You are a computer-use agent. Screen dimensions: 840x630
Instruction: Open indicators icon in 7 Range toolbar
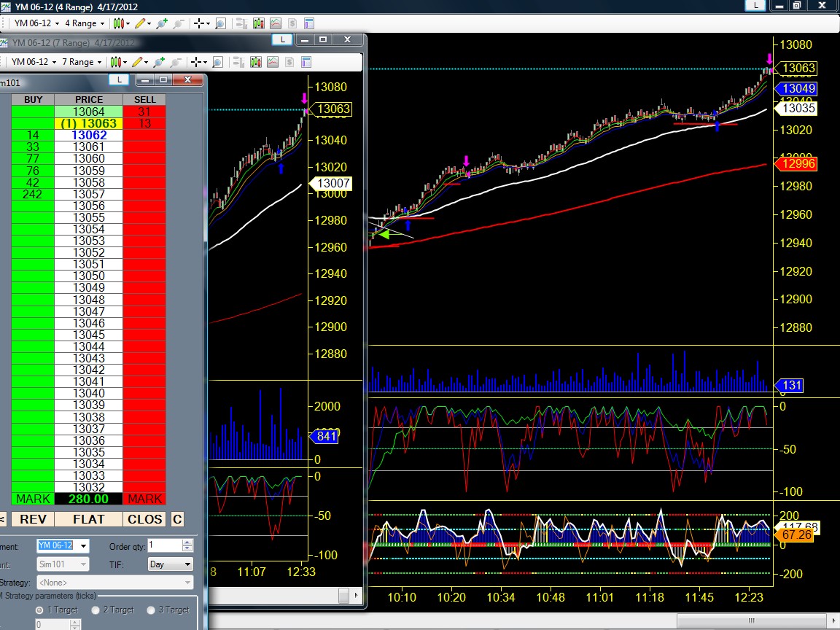pyautogui.click(x=273, y=62)
